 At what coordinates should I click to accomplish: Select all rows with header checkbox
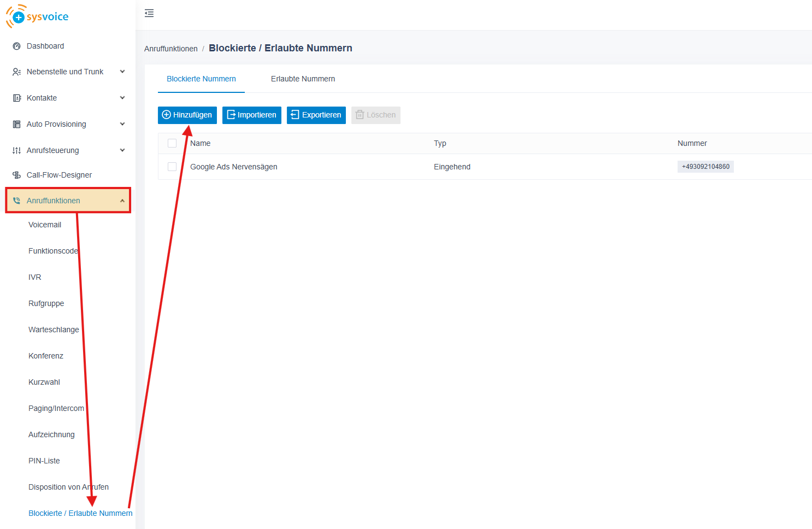[172, 143]
